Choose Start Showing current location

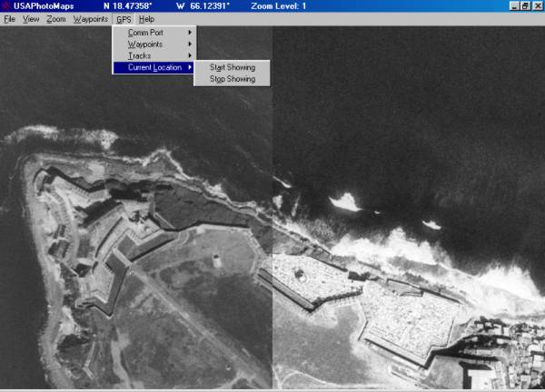[232, 67]
